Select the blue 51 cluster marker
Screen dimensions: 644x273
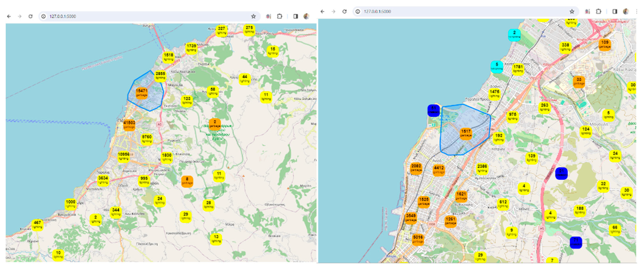pyautogui.click(x=433, y=110)
